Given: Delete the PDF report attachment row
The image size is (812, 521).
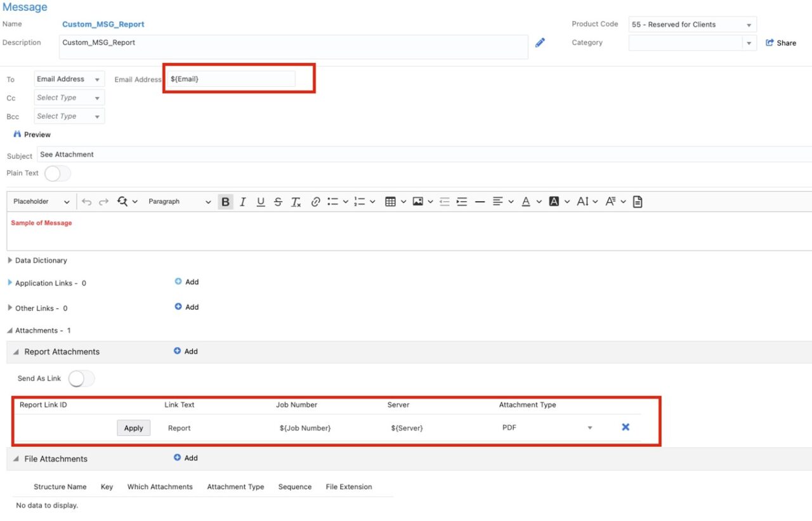Looking at the screenshot, I should click(x=625, y=427).
